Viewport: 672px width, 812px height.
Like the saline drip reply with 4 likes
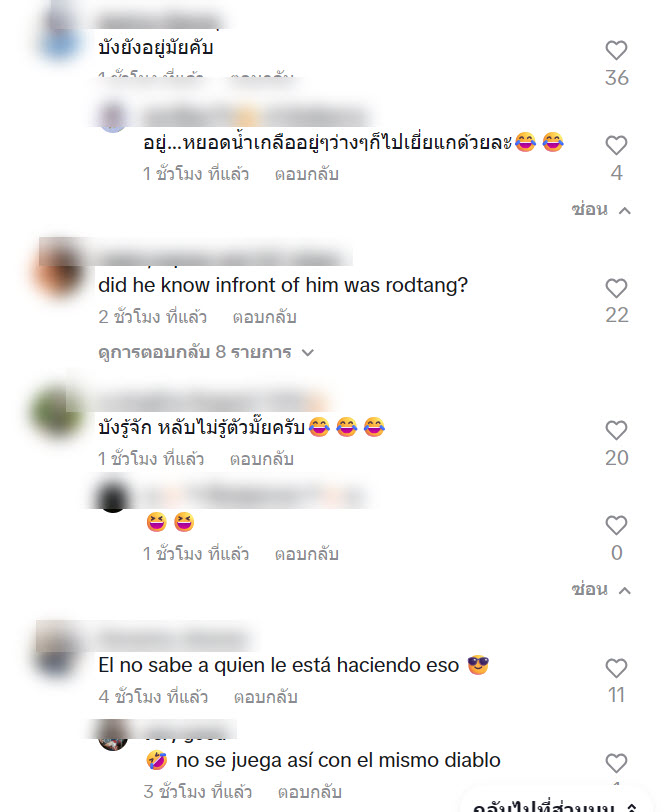[x=616, y=146]
